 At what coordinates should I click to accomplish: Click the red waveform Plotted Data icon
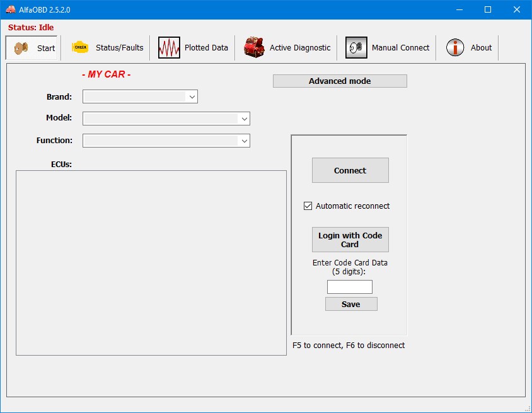pyautogui.click(x=169, y=47)
